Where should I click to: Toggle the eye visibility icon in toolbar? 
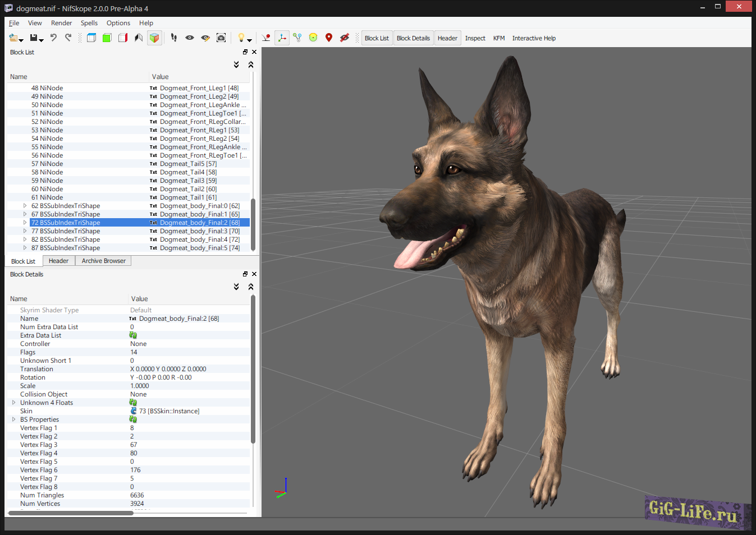189,37
